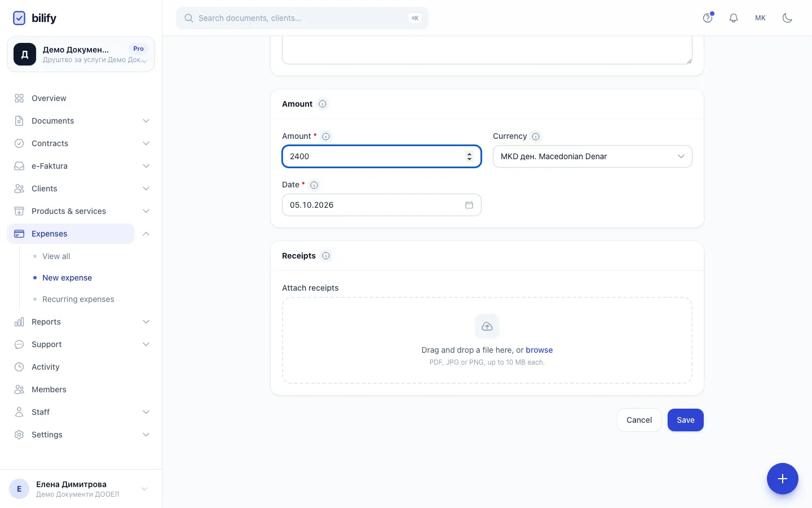Click the notes textarea above Amount
Screen dimensions: 812x508
tap(487, 50)
